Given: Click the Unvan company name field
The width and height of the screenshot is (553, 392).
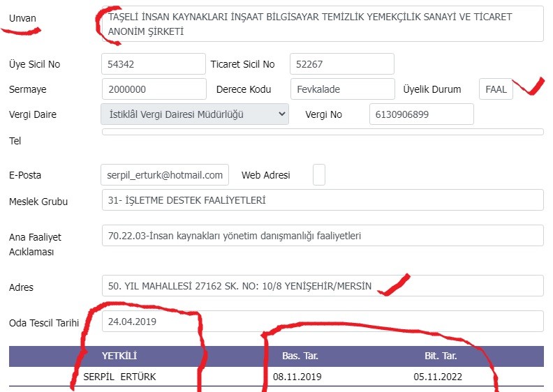Looking at the screenshot, I should coord(323,24).
